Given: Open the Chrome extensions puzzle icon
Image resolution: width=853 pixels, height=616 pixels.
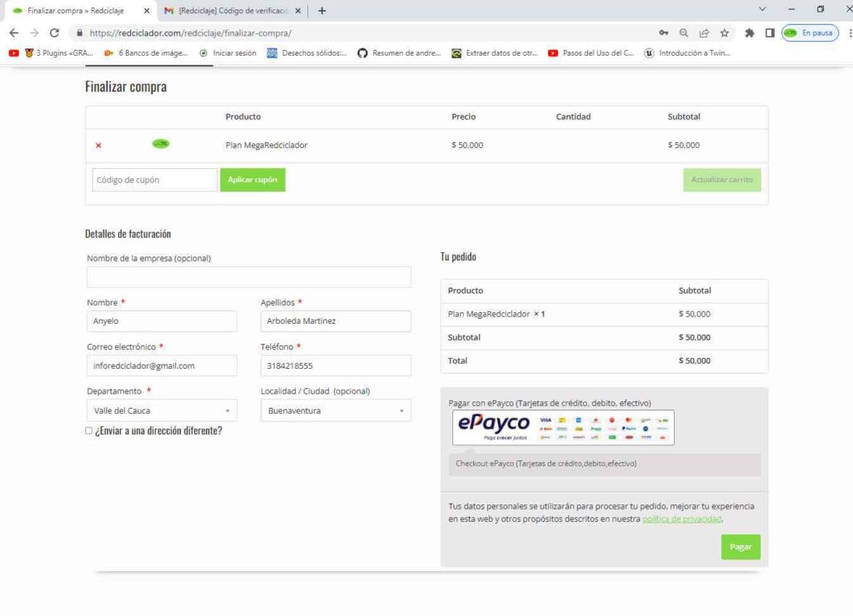Looking at the screenshot, I should coord(749,33).
